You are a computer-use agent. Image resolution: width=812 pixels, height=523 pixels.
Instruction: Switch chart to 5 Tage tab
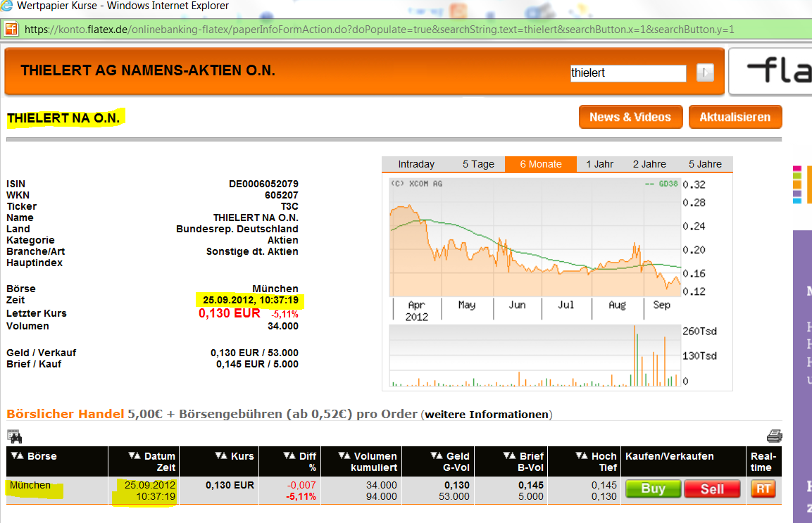pos(478,164)
